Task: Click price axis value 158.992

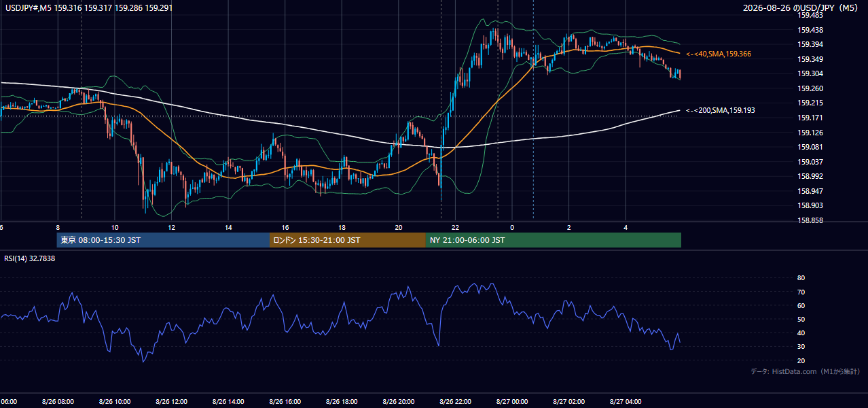Action: pyautogui.click(x=810, y=177)
